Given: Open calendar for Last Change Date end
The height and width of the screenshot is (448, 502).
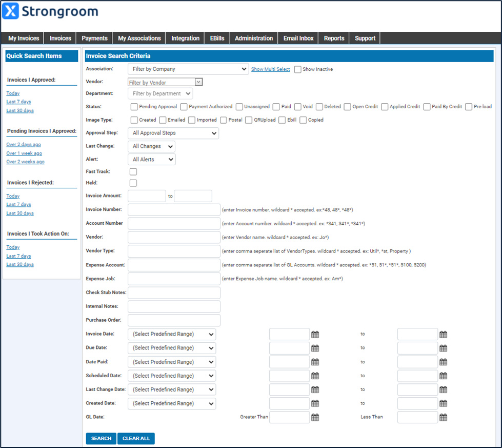Looking at the screenshot, I should coord(443,389).
